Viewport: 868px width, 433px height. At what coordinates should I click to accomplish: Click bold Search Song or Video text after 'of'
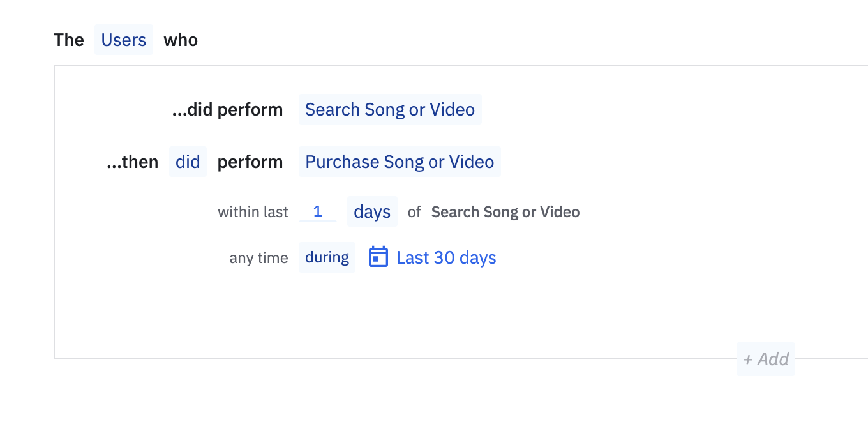point(505,212)
